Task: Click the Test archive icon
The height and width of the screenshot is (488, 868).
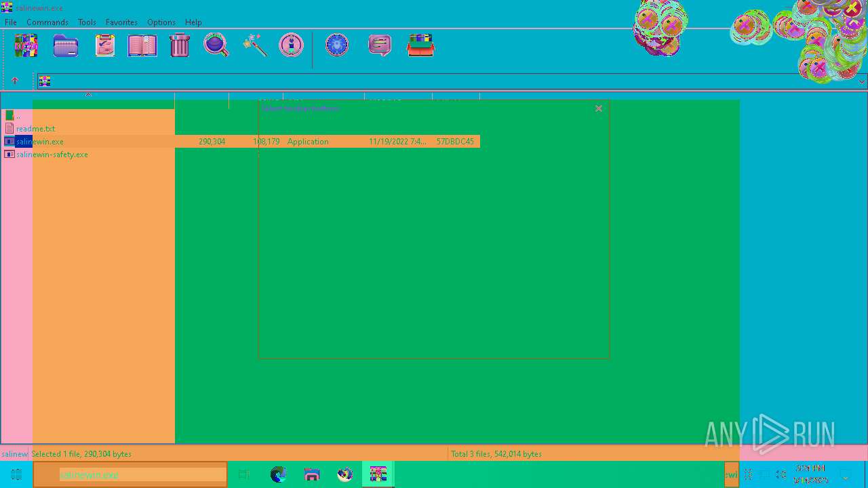Action: [104, 46]
